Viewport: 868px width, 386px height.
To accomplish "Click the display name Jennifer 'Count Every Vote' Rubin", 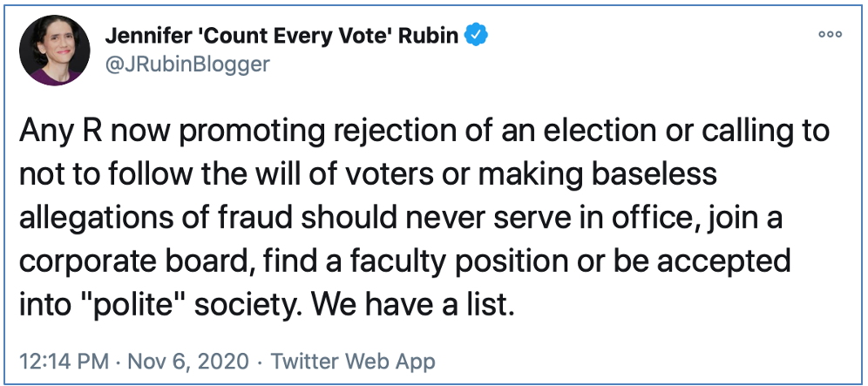I will point(282,36).
